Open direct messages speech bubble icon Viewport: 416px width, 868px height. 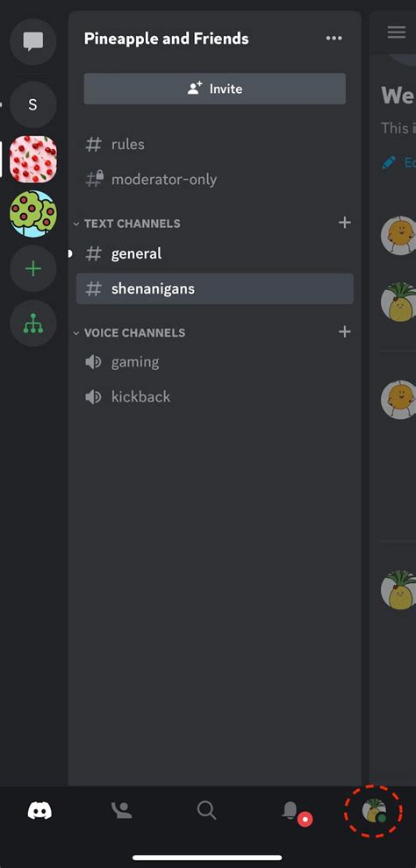[33, 41]
